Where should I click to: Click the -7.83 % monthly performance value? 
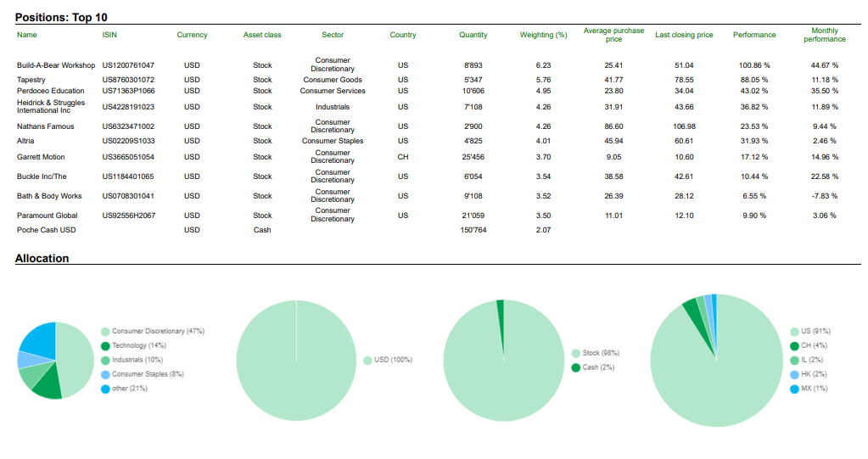[x=825, y=196]
